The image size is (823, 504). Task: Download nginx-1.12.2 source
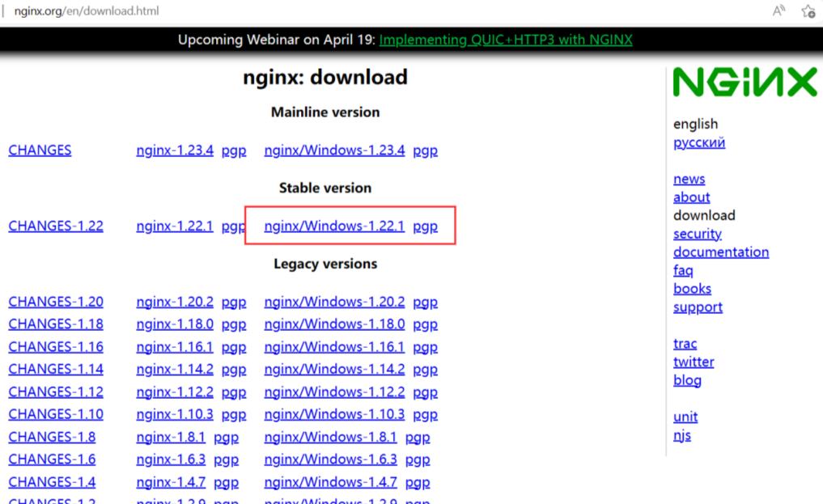[175, 392]
